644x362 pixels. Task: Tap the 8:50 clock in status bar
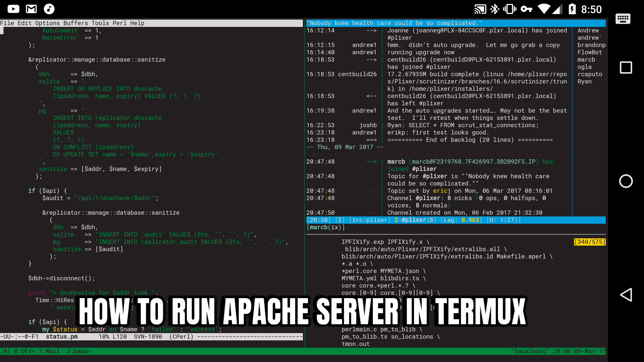(591, 10)
